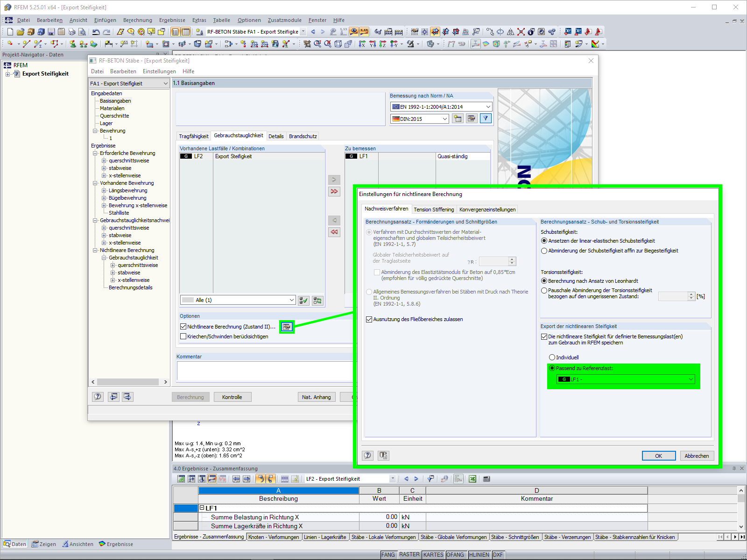Click the next module case arrow in main toolbar
This screenshot has width=747, height=560.
(x=323, y=32)
